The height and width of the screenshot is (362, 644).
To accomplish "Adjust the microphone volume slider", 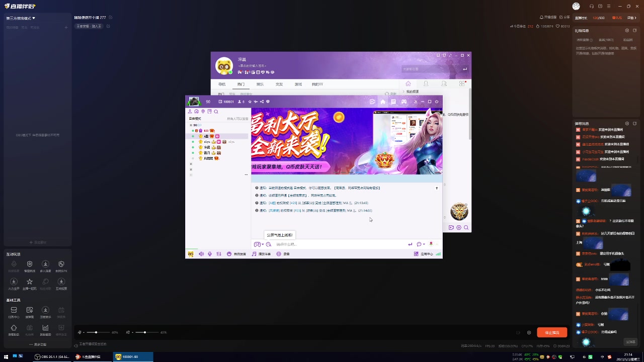I will tap(98, 332).
